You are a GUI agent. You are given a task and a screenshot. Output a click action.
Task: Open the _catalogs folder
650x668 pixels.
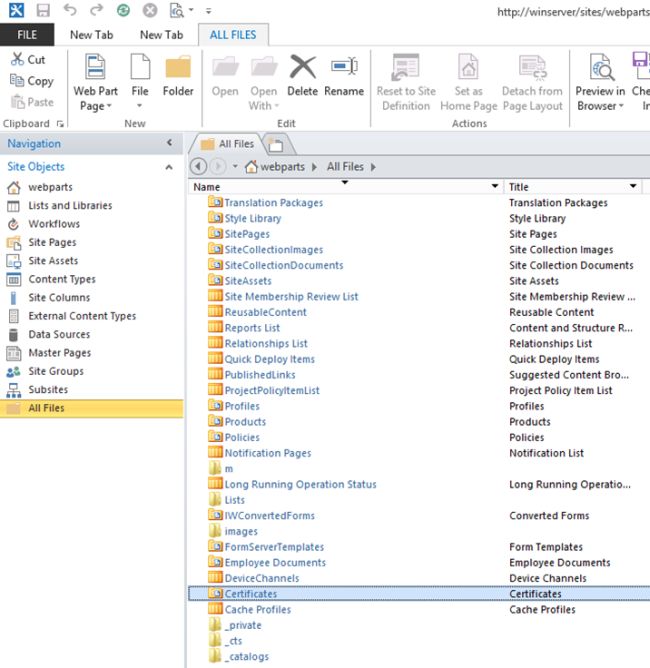[x=248, y=656]
